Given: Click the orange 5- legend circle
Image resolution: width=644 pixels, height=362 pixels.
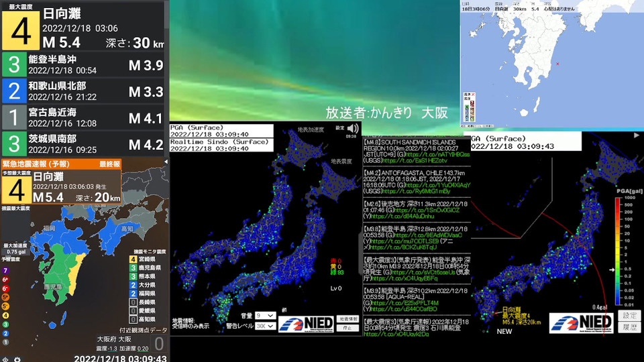Looking at the screenshot, I should 5,306.
